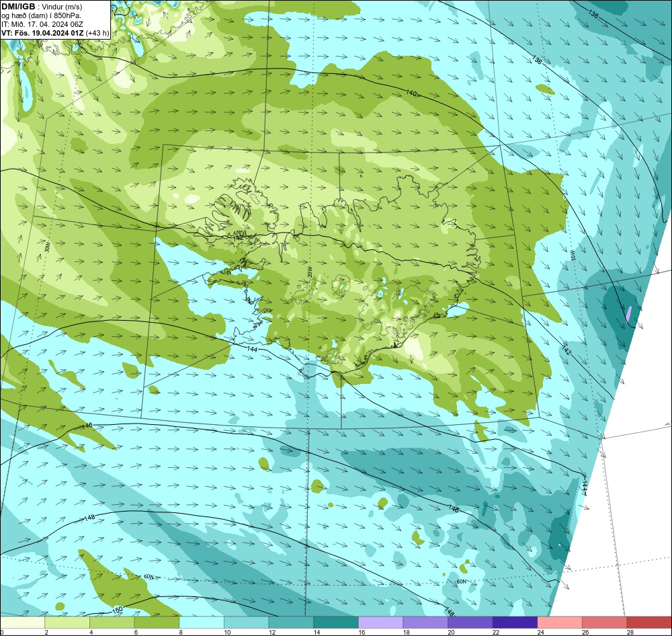
Task: Click the 6–8 m/s olive green legend swatch
Action: pos(157,623)
